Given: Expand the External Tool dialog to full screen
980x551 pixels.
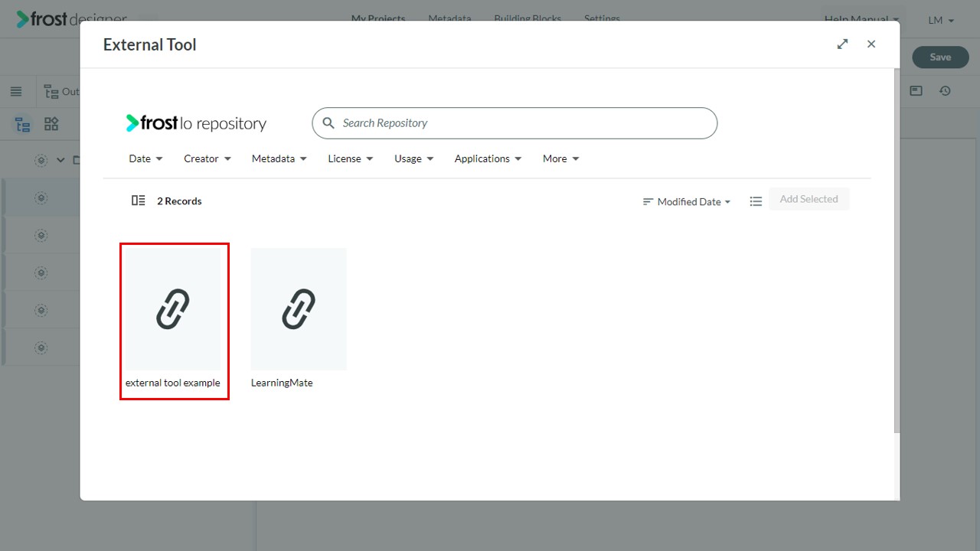Looking at the screenshot, I should click(x=843, y=44).
